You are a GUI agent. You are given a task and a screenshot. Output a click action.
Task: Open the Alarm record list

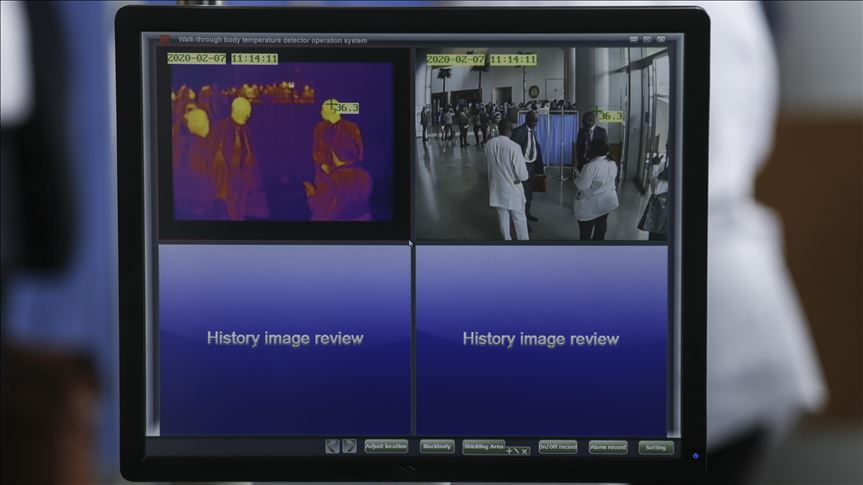click(x=608, y=447)
